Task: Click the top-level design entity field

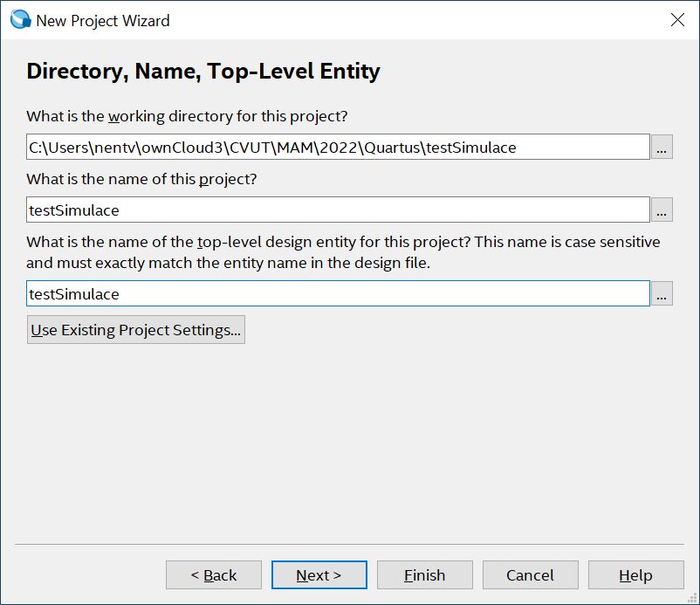Action: (x=338, y=293)
